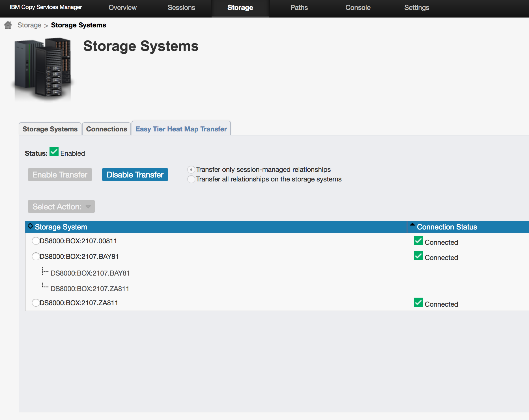Click the DS8000:BOX:2107.00811 row label
The height and width of the screenshot is (420, 529).
click(x=78, y=241)
